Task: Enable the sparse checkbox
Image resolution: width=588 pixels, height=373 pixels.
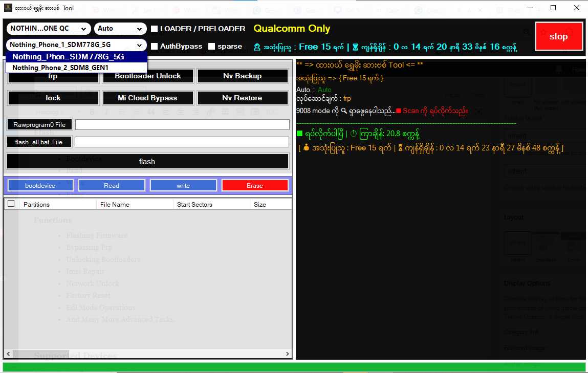Action: pyautogui.click(x=212, y=46)
